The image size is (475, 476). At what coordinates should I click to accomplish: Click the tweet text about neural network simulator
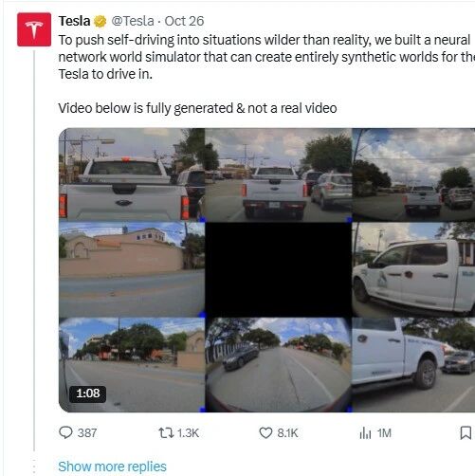(x=266, y=57)
